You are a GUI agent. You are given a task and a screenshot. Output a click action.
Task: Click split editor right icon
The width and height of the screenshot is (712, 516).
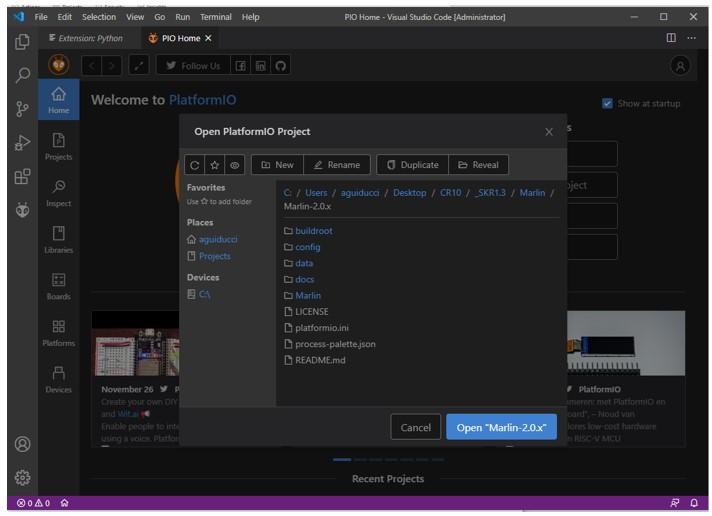pos(671,38)
